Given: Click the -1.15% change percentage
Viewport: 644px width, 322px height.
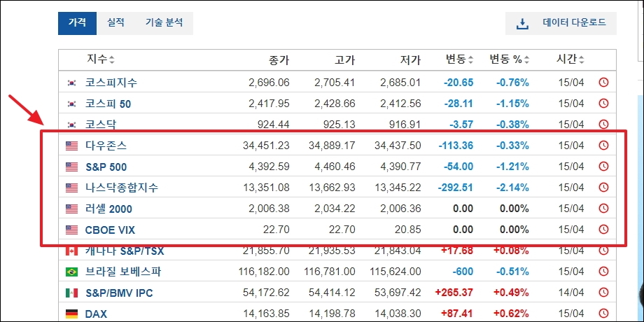Looking at the screenshot, I should tap(512, 104).
